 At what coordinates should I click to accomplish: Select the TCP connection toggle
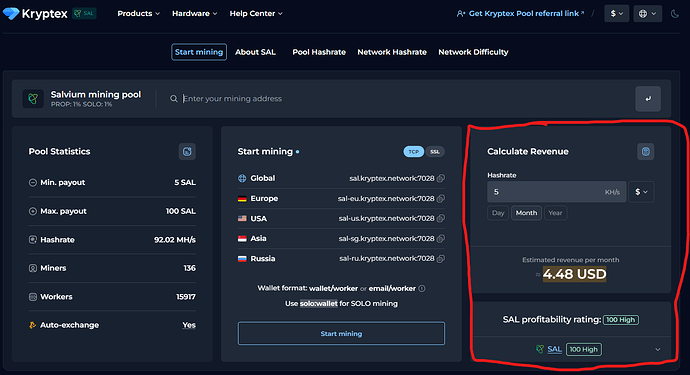pos(413,151)
